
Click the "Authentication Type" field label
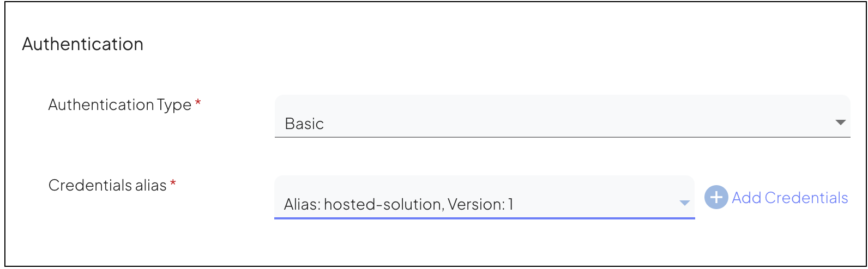click(x=119, y=105)
